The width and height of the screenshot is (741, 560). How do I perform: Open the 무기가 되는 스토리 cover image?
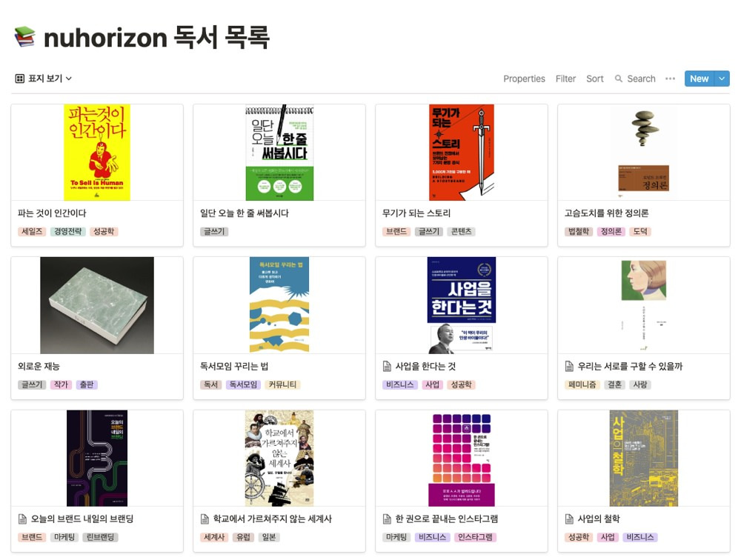461,152
